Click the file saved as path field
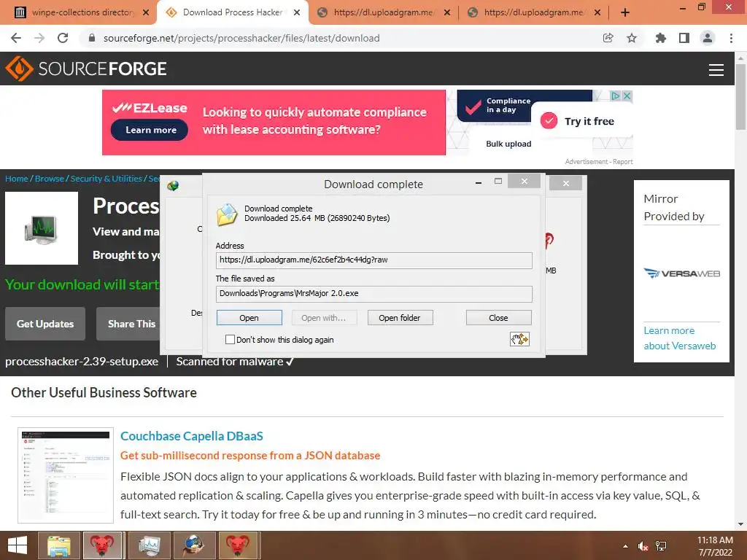The height and width of the screenshot is (560, 747). pos(374,294)
